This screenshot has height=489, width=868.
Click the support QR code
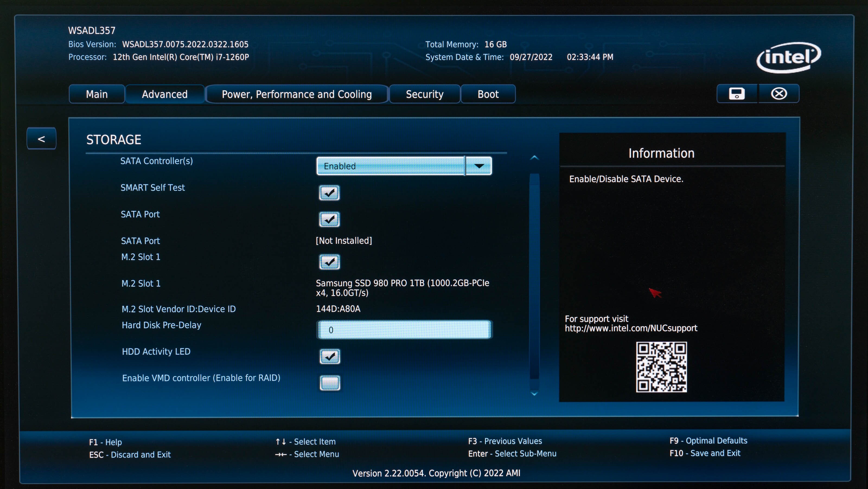coord(661,367)
